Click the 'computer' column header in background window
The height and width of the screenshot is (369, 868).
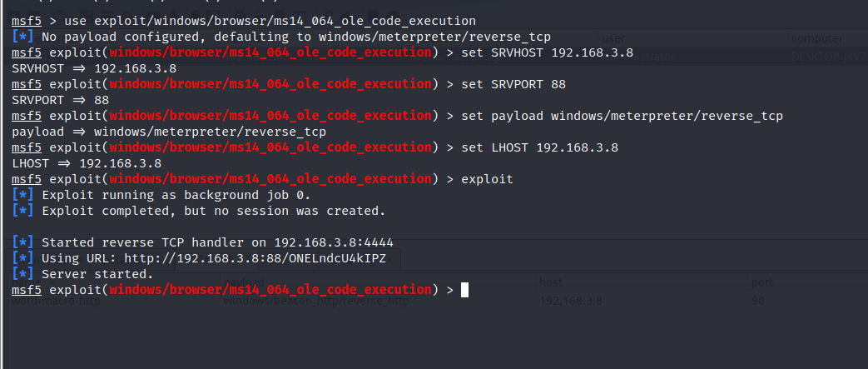pyautogui.click(x=817, y=38)
